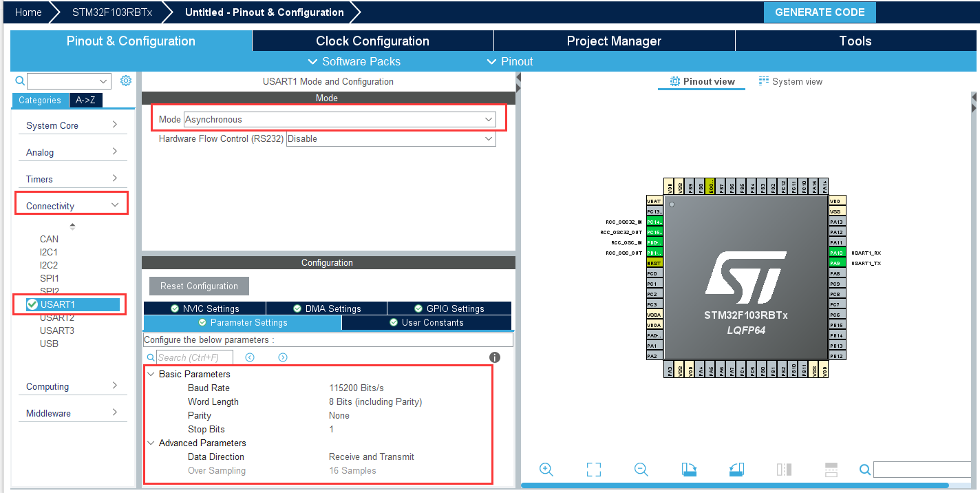980x493 pixels.
Task: Click the parameter search field
Action: 195,357
